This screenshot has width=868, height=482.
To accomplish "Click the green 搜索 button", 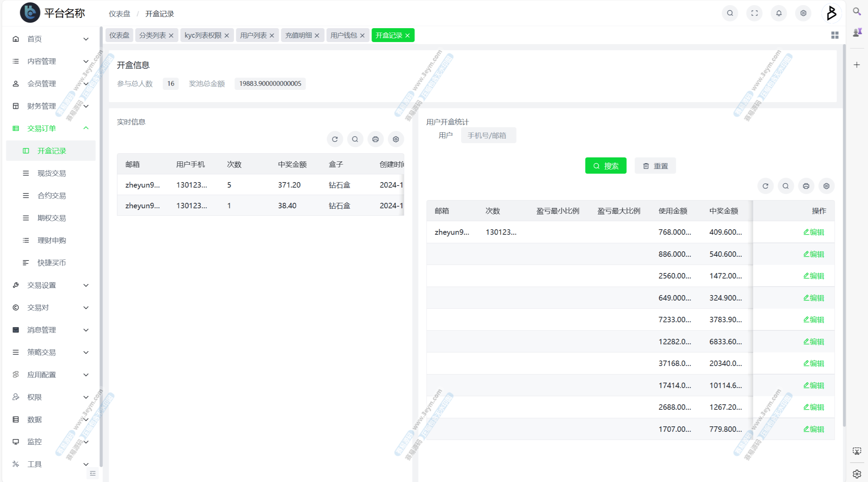I will point(606,166).
